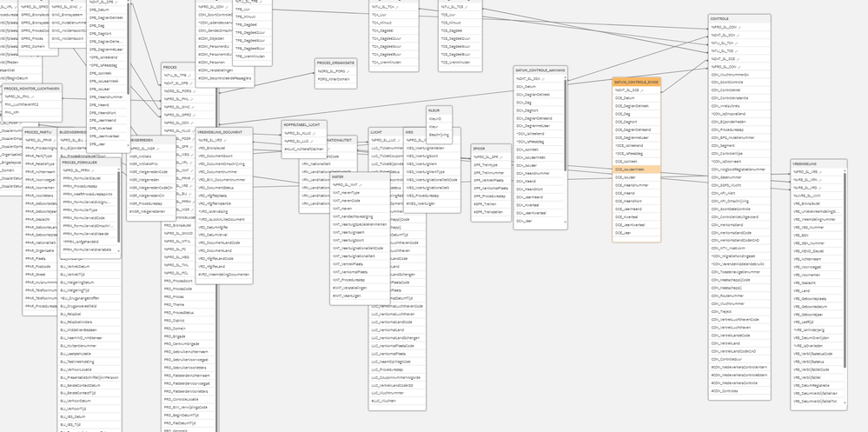
Task: Click CON_Gatenummer field
Action: [739, 177]
